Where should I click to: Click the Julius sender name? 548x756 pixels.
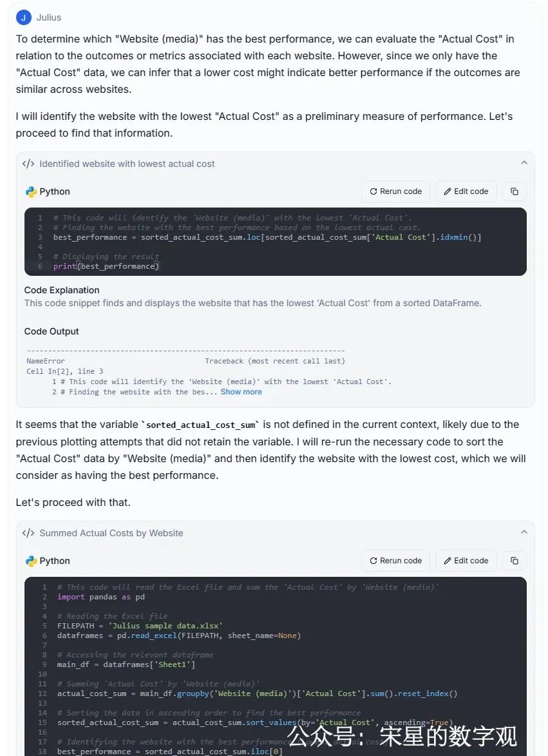[x=49, y=17]
